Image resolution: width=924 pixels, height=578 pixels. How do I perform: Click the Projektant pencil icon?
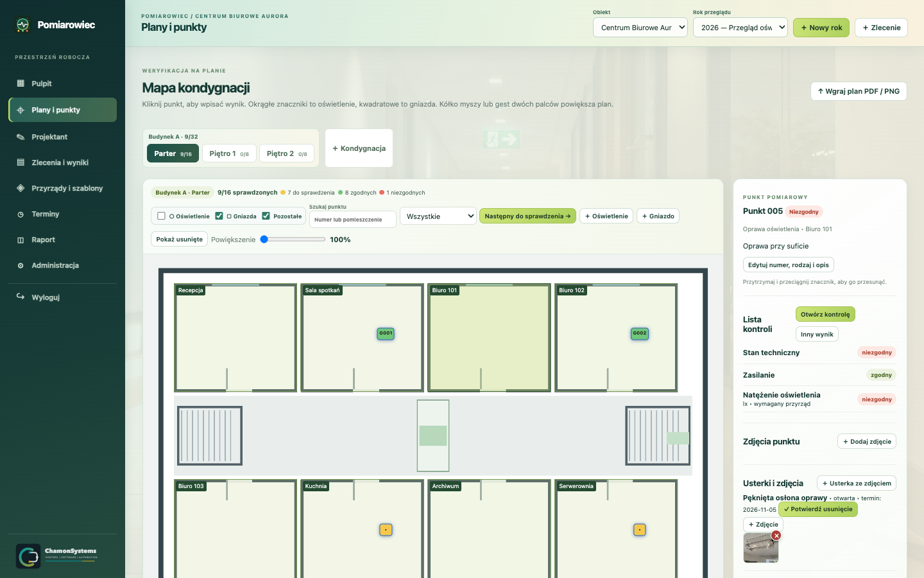pyautogui.click(x=21, y=137)
